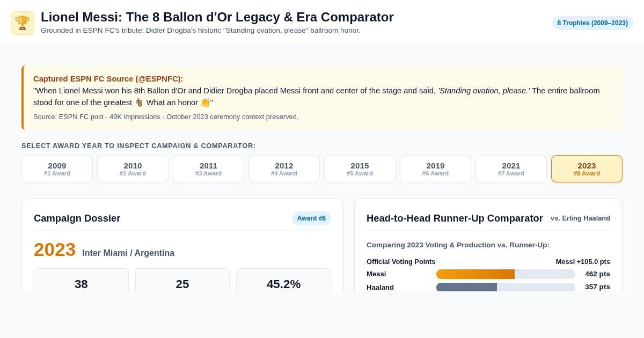
Task: Click the trophy icon in the header
Action: pos(23,23)
